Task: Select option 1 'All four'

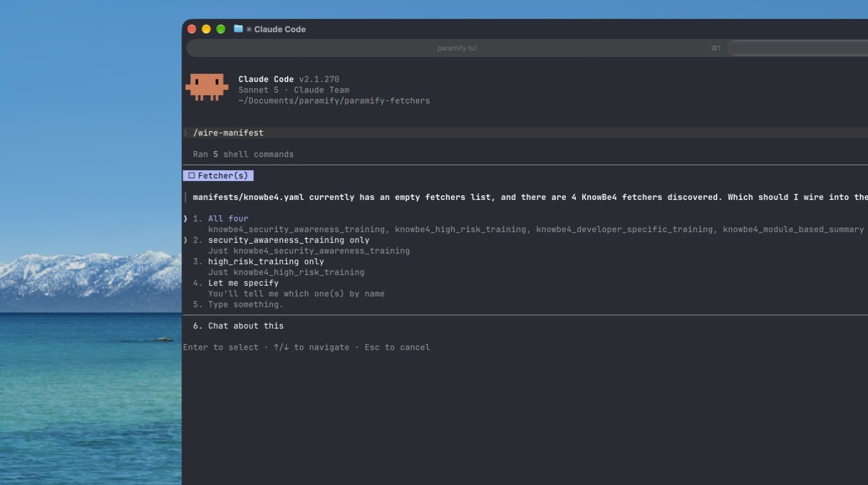Action: coord(228,219)
